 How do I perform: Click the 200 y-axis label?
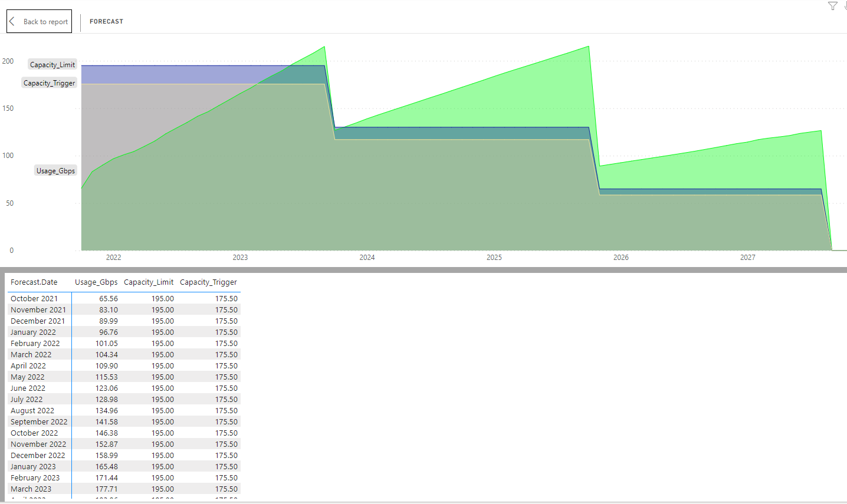pyautogui.click(x=8, y=61)
